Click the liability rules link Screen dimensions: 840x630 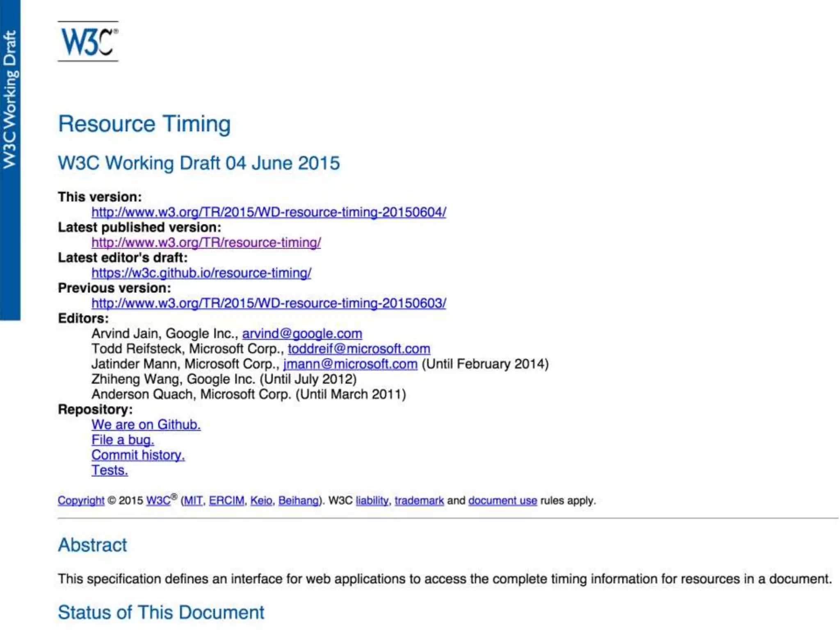point(372,500)
